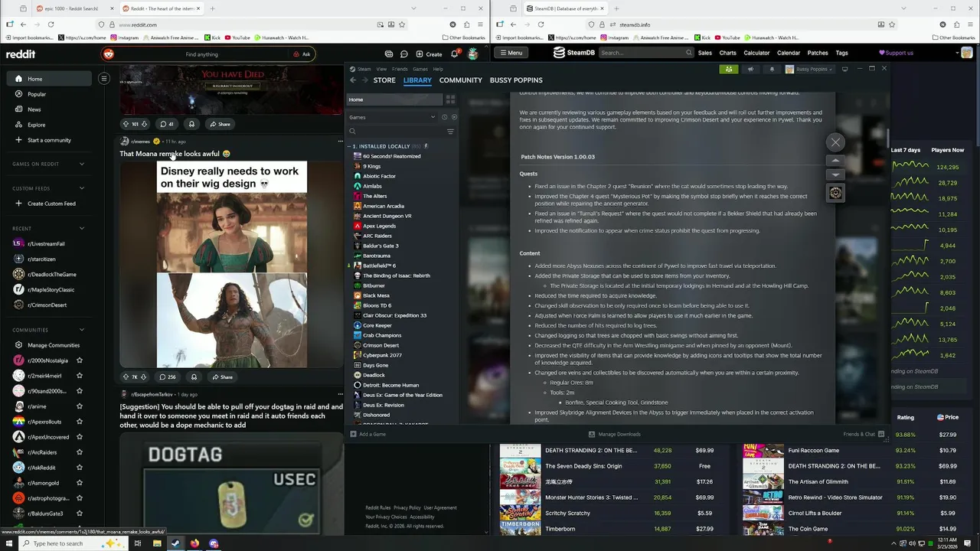Click the Steam back arrow
This screenshot has height=551, width=980.
353,80
